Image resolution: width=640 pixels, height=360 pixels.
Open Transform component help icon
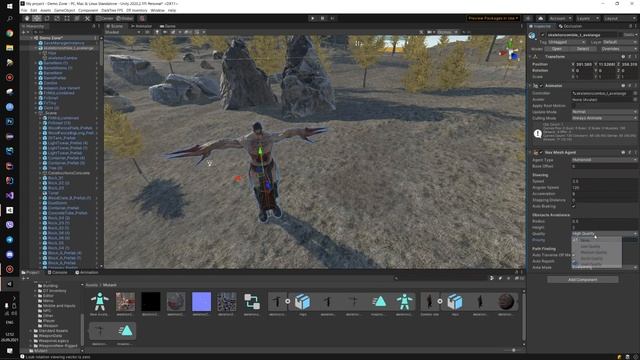[x=623, y=57]
